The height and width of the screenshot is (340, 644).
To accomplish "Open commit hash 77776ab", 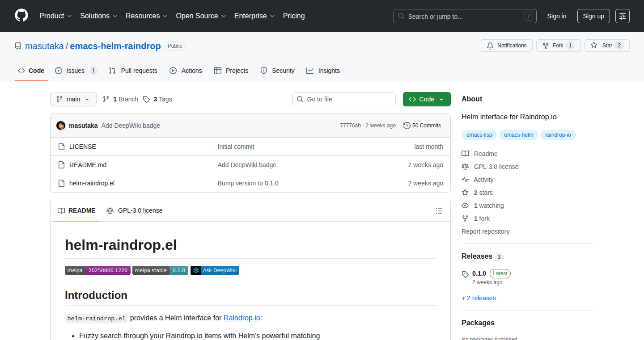I will point(350,126).
